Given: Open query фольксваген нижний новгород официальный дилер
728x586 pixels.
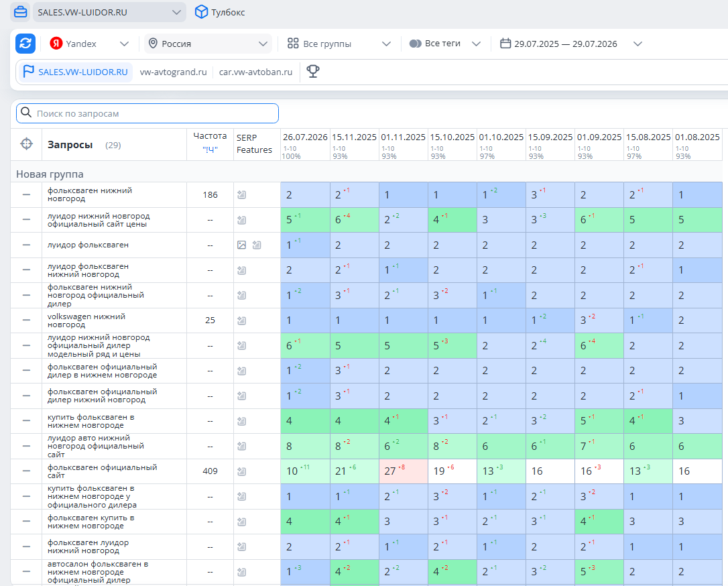Looking at the screenshot, I should point(96,295).
